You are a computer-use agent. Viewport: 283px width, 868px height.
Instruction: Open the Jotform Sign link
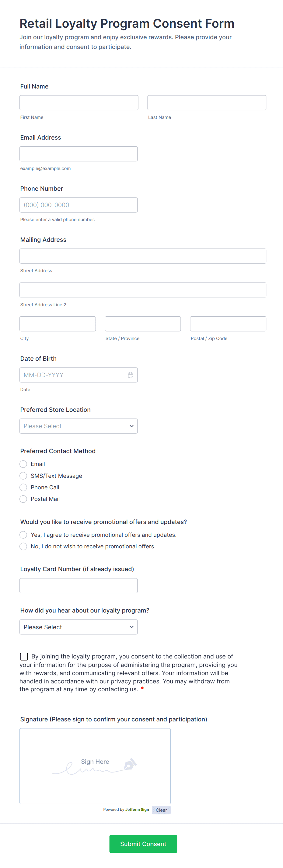137,809
